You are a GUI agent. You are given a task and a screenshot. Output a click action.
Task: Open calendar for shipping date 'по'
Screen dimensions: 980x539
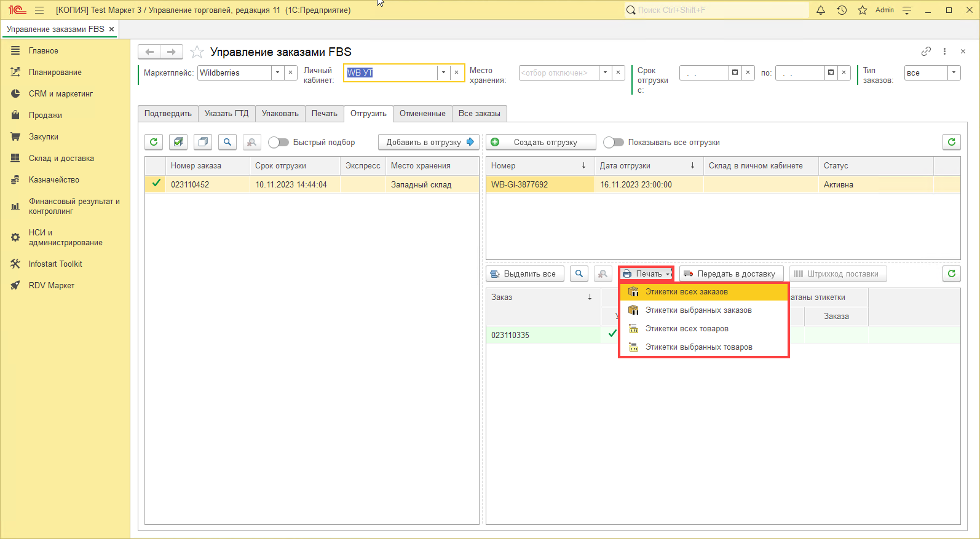click(831, 73)
